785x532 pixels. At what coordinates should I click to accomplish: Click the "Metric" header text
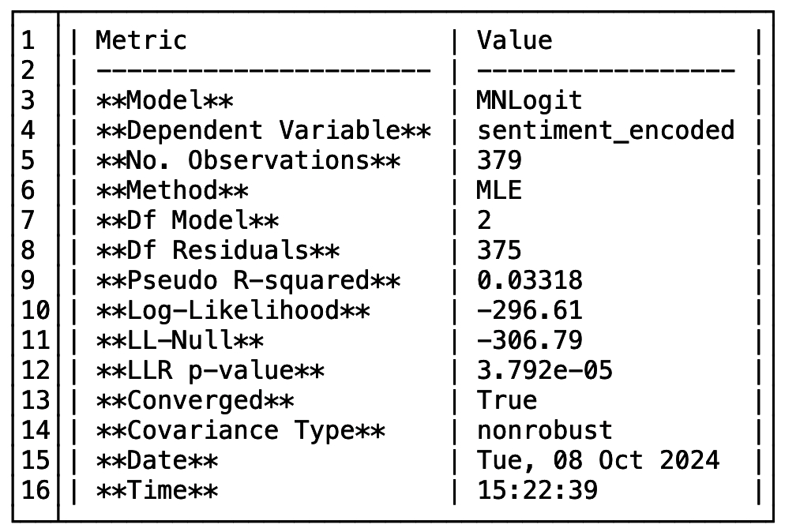tap(141, 40)
